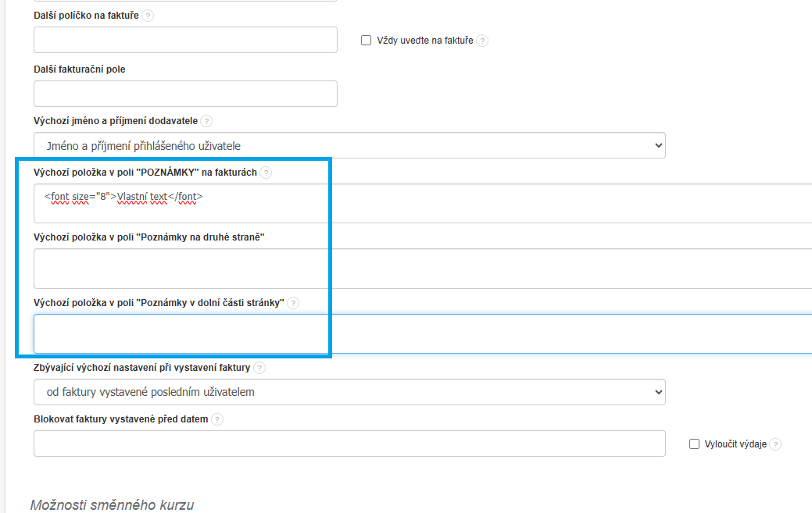Focus the 'Další políčko na faktuře' text field
Image resolution: width=812 pixels, height=513 pixels.
point(185,40)
